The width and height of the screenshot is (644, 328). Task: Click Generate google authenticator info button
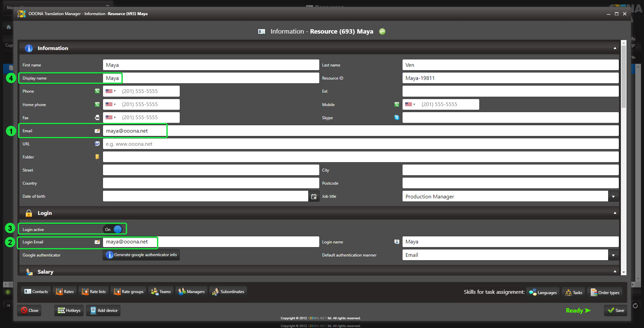click(141, 255)
